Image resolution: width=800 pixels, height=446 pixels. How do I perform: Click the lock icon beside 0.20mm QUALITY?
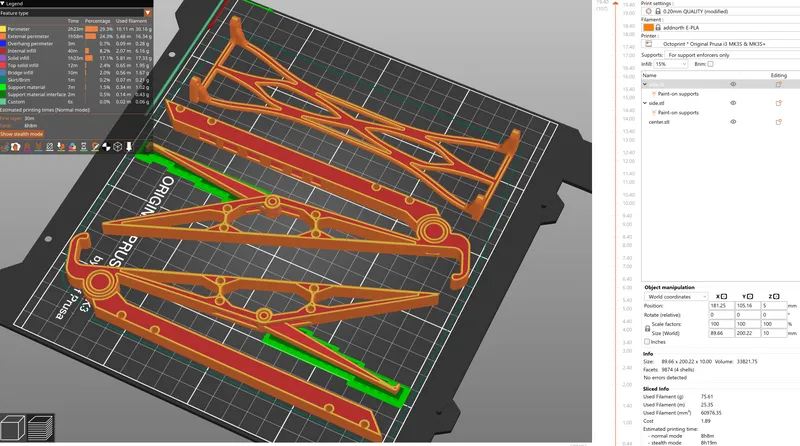tap(658, 11)
